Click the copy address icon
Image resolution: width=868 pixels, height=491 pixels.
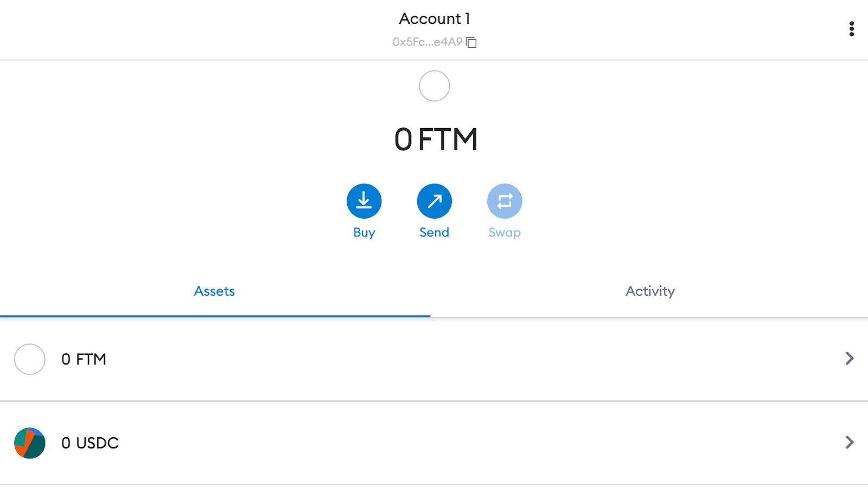point(471,42)
